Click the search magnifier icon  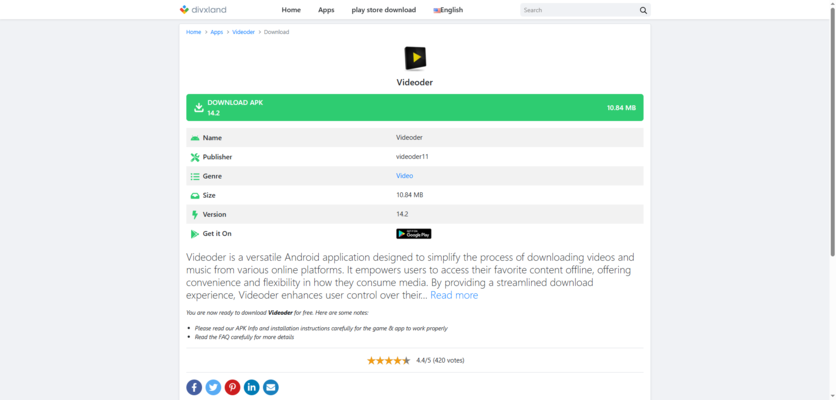[x=643, y=10]
